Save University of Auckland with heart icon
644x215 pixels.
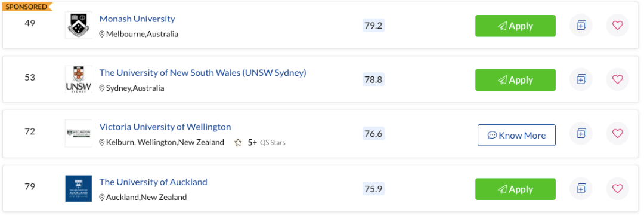click(x=617, y=189)
